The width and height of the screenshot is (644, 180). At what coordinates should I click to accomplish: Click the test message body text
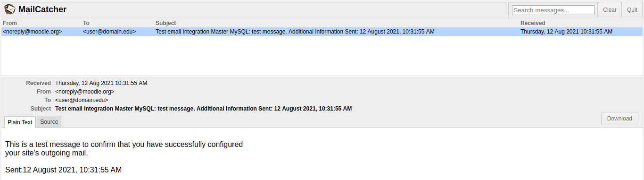click(x=124, y=148)
